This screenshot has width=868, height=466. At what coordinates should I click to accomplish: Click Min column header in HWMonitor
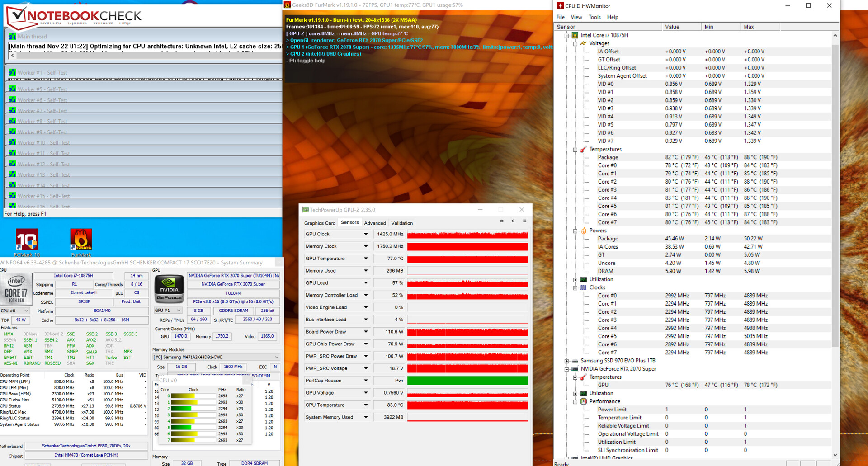pos(721,27)
